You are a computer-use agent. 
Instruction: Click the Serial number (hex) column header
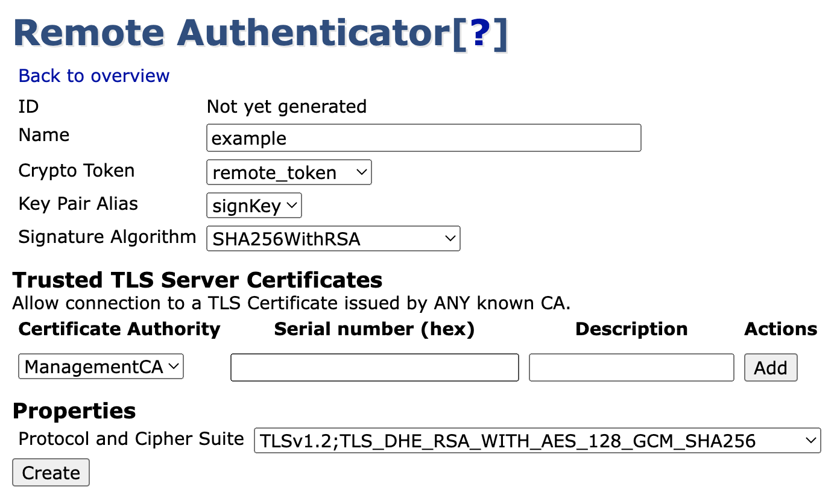[x=374, y=329]
